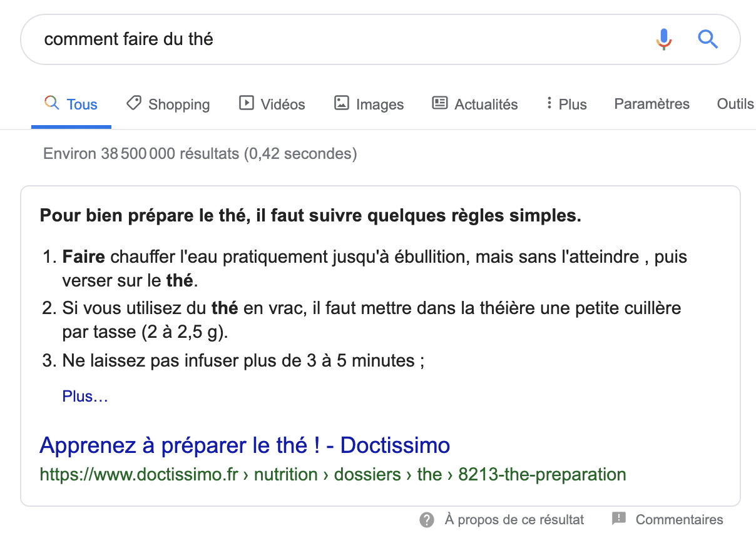The height and width of the screenshot is (543, 756).
Task: Click the green doctissimo.fr URL breadcrumb
Action: click(x=332, y=474)
